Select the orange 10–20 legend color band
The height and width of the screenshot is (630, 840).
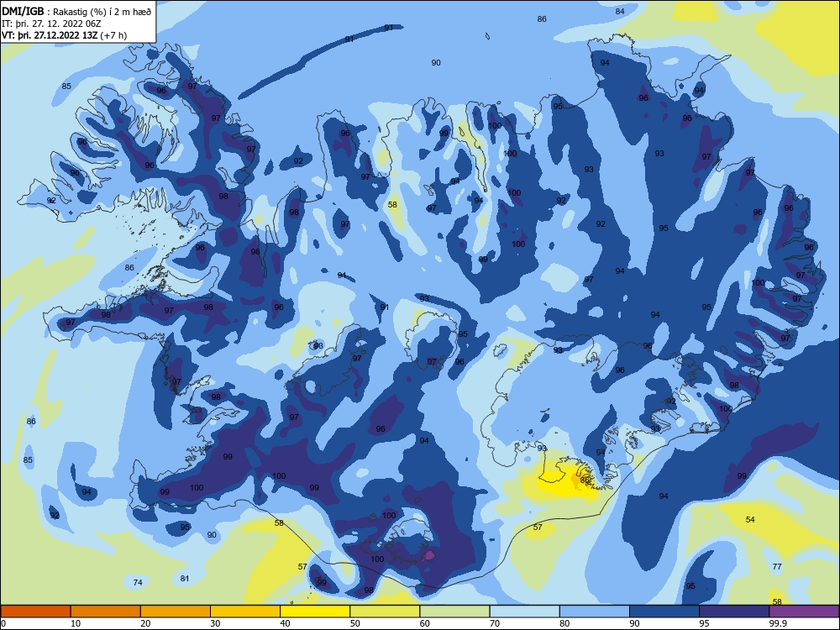106,612
